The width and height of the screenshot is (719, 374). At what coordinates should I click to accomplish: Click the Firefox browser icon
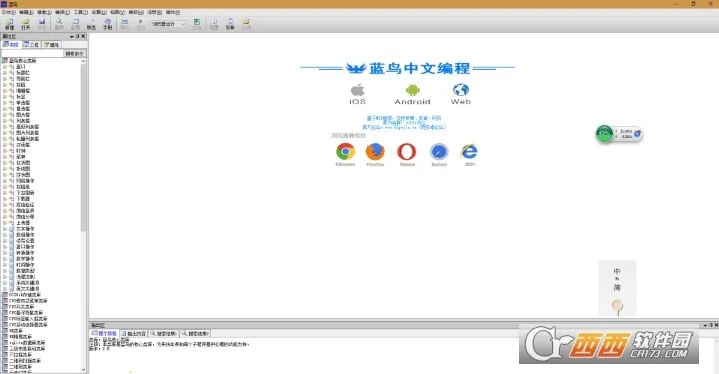[x=375, y=151]
